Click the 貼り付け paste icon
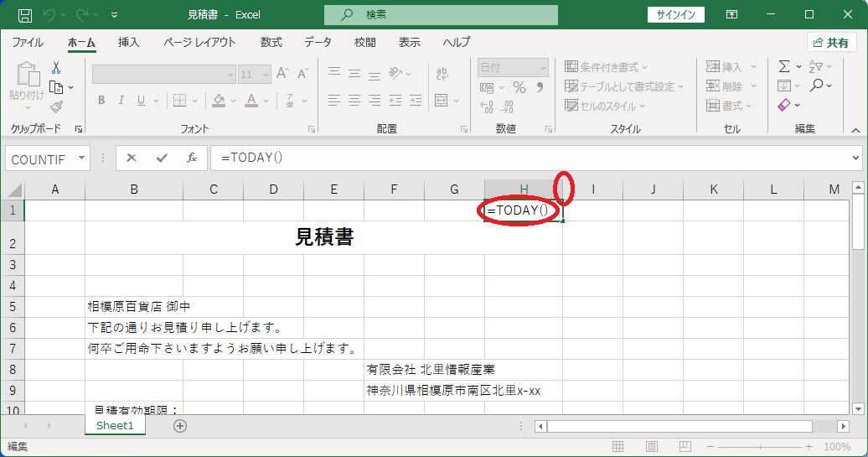868x457 pixels. click(x=27, y=75)
